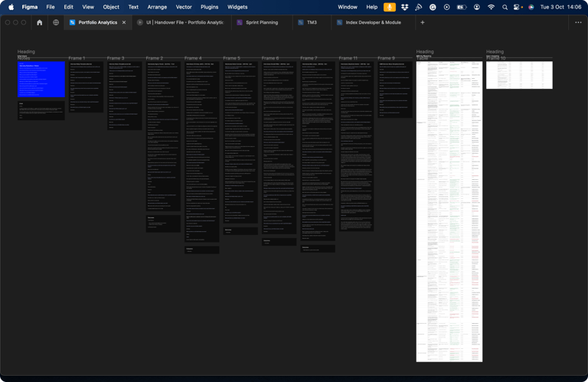This screenshot has width=588, height=382.
Task: Open the Arrange menu
Action: point(157,7)
